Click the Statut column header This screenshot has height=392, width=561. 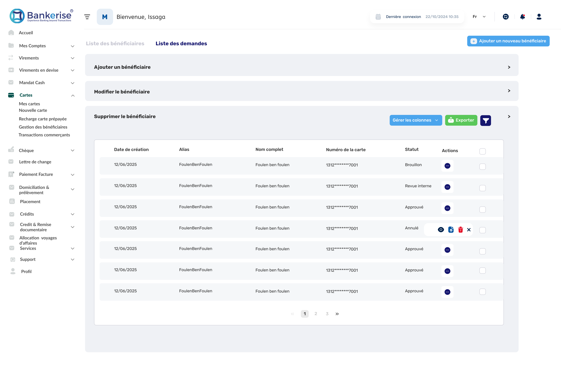tap(412, 149)
